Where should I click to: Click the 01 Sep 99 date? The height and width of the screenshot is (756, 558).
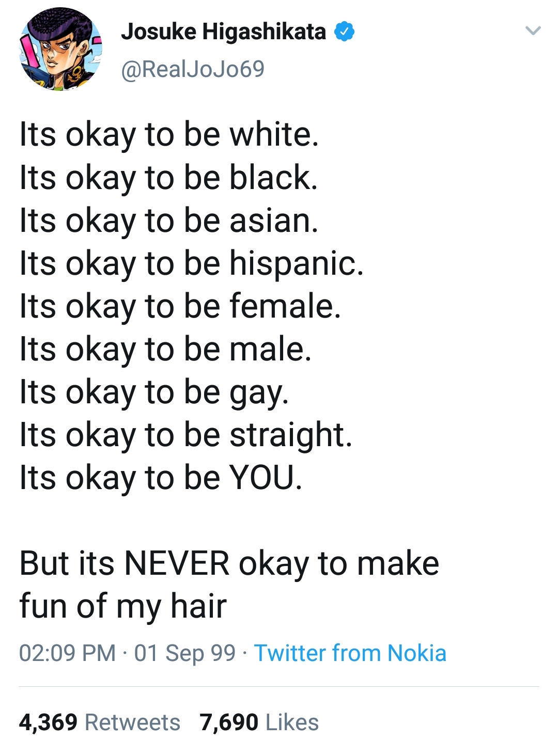click(x=185, y=653)
